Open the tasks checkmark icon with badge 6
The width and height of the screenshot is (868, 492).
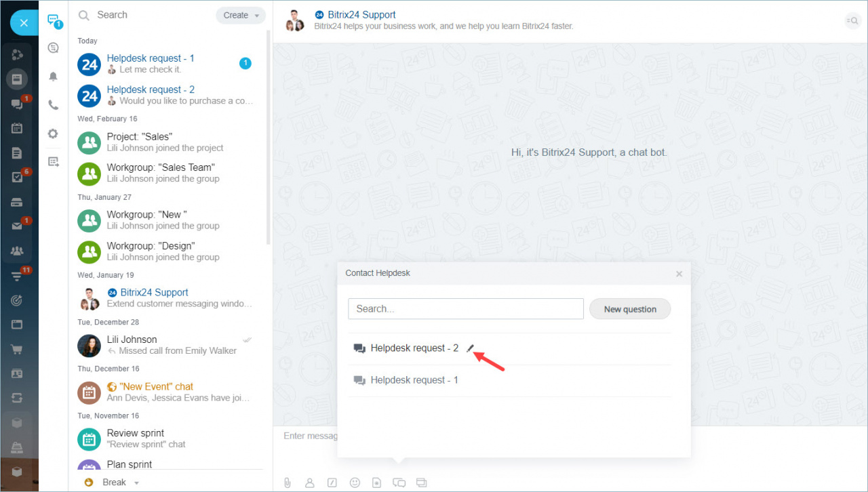tap(18, 177)
